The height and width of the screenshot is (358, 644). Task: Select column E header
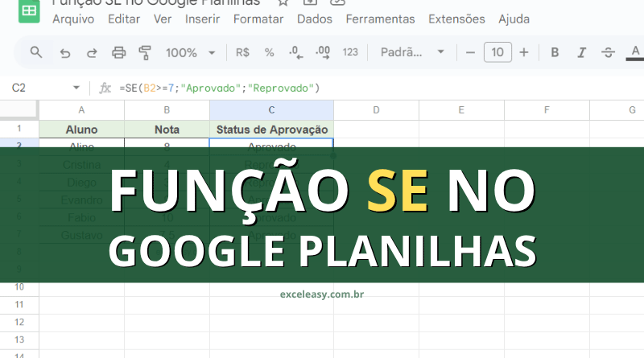click(x=461, y=110)
